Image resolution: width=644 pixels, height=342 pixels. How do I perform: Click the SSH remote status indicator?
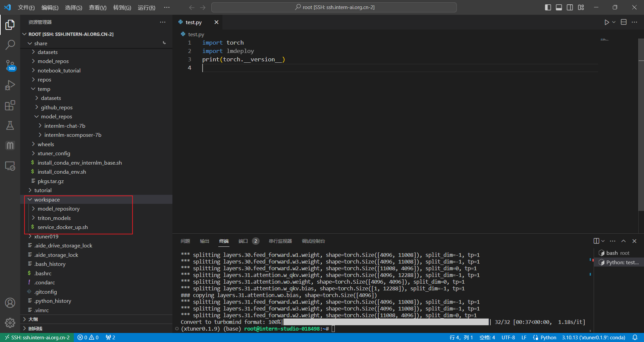pos(37,337)
